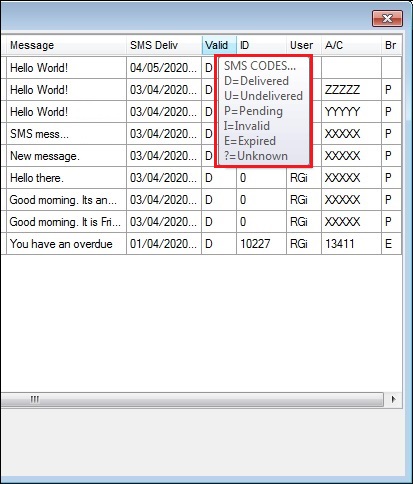Click the ID cell 10227
The width and height of the screenshot is (413, 484).
(261, 244)
